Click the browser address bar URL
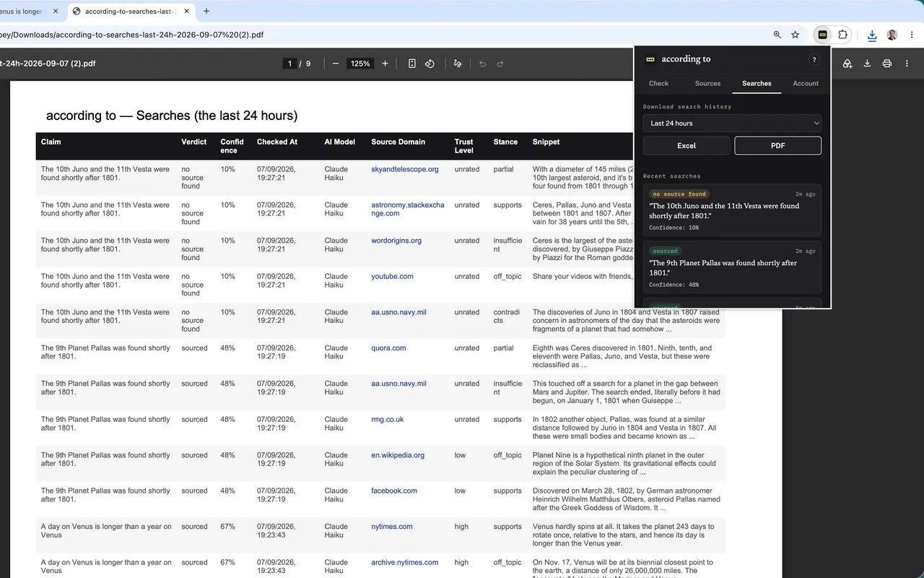This screenshot has height=578, width=924. [x=131, y=35]
